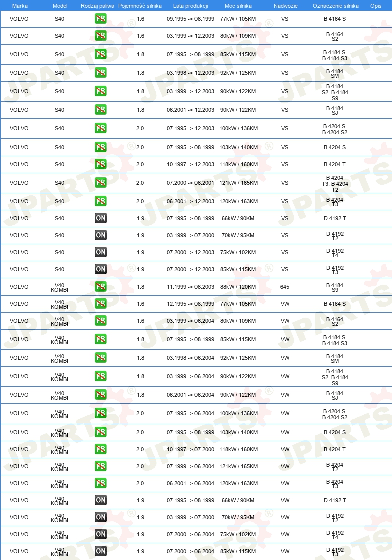Click the ON diesel icon in V40 Kombi 66kW / 90KM row
Screen dimensions: 392x560
[101, 500]
